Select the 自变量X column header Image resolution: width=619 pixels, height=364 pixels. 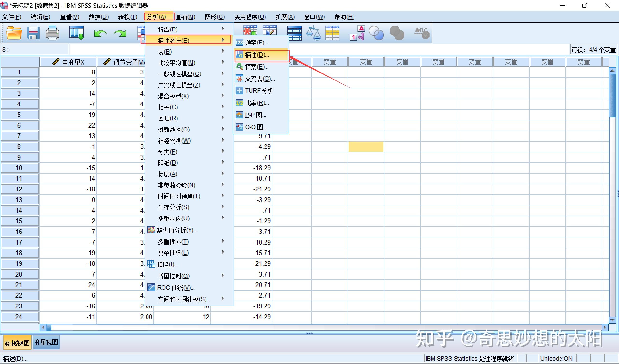tap(68, 62)
